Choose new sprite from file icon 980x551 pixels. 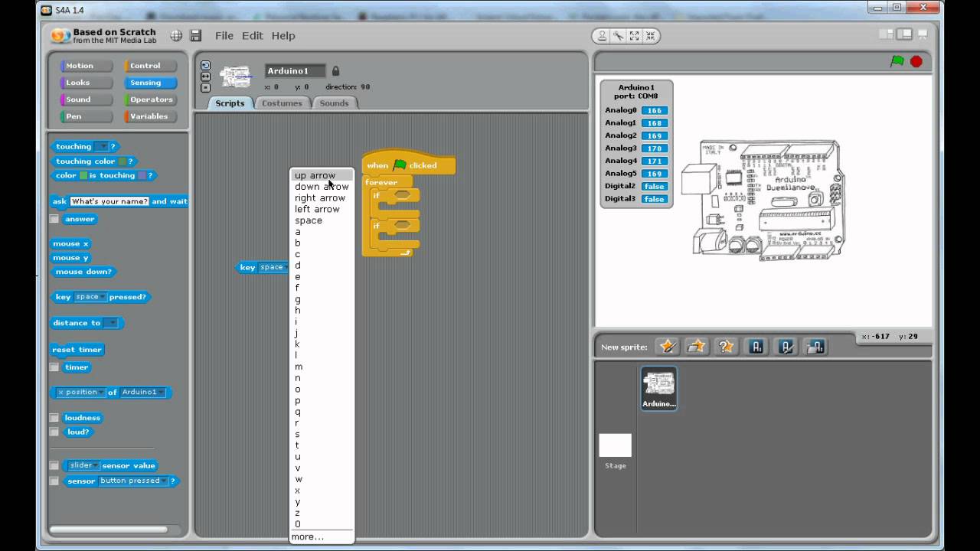[697, 347]
